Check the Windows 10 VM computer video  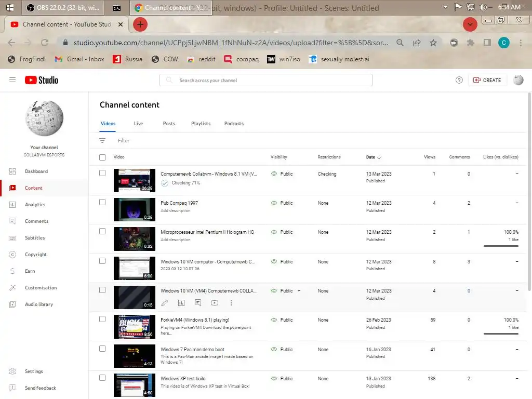click(102, 261)
